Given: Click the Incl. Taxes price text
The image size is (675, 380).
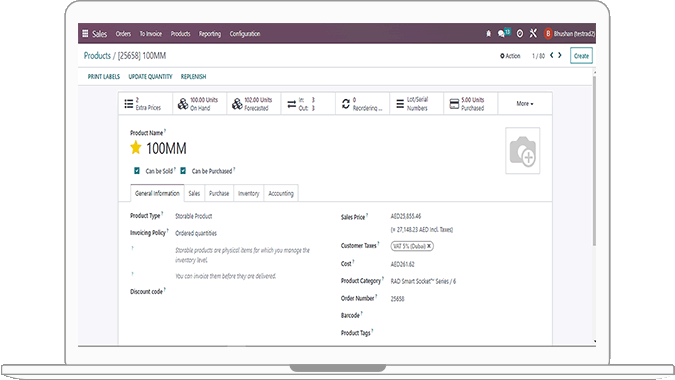Looking at the screenshot, I should 422,230.
